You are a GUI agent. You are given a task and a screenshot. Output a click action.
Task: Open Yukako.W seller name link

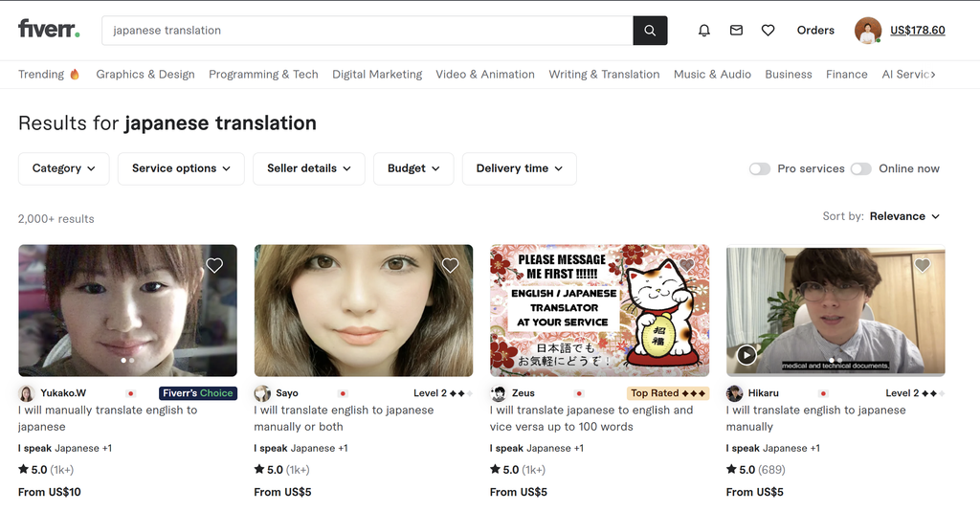coord(63,393)
